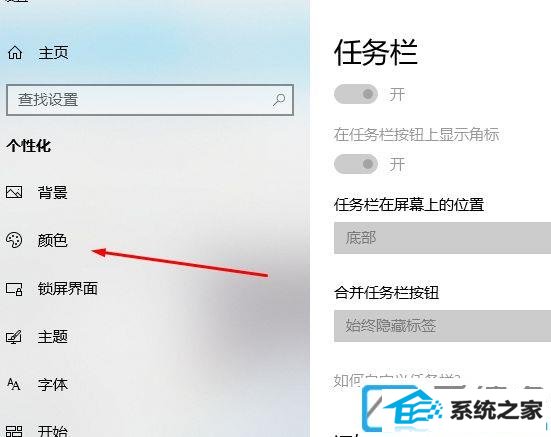551x437 pixels.
Task: Select the fonts AA icon
Action: (13, 384)
